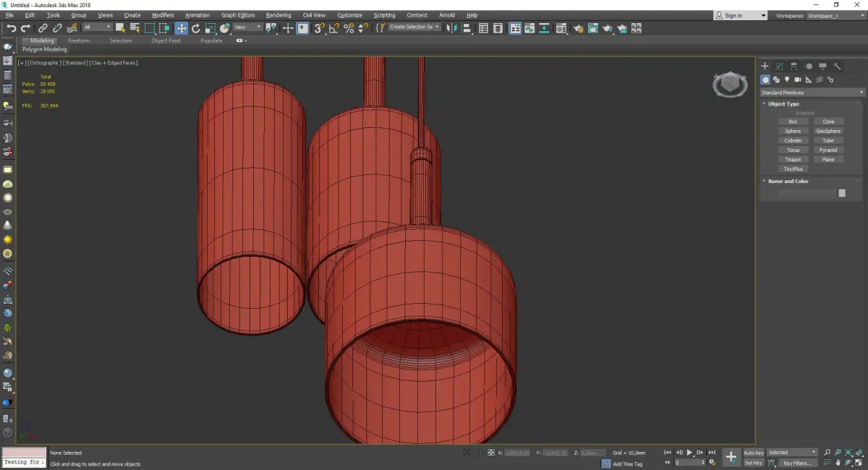Open the Modifiers menu
The image size is (868, 470).
(x=163, y=15)
